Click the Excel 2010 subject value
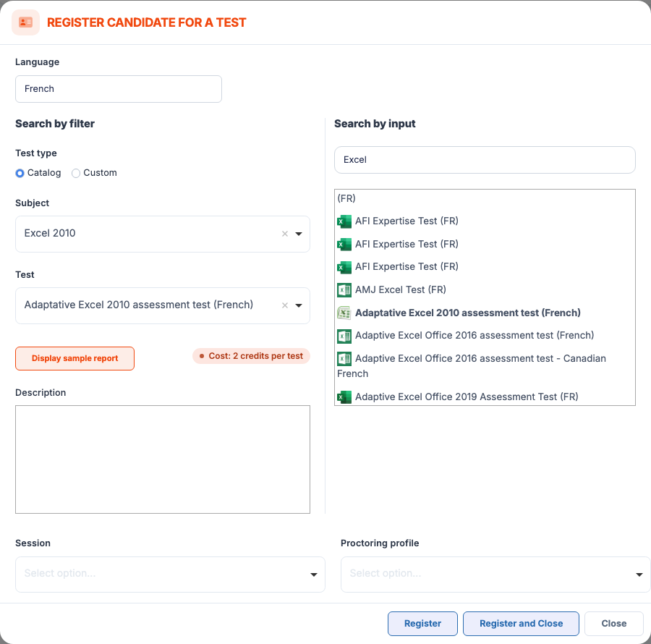 (50, 233)
